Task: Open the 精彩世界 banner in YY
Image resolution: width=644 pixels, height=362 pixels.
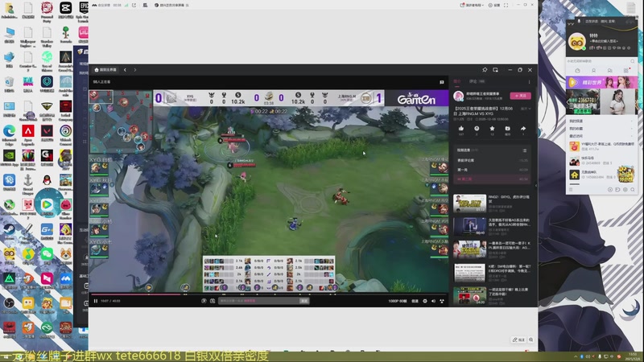Action: click(x=601, y=83)
